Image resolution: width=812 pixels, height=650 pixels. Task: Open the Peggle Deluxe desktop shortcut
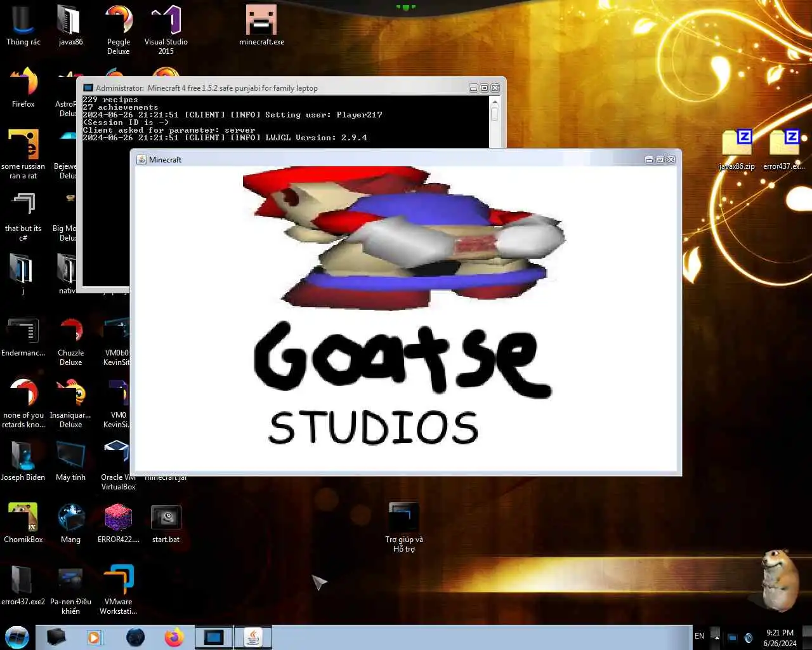pos(118,29)
